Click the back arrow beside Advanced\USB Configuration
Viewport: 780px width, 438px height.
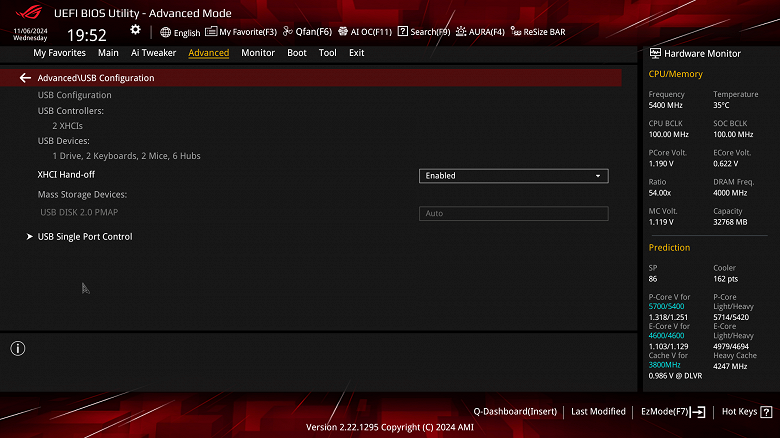coord(25,78)
